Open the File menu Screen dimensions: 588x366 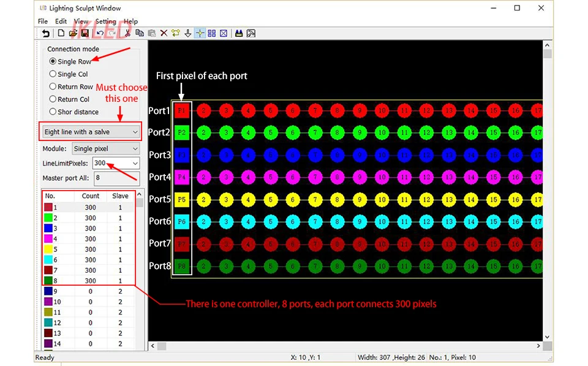pyautogui.click(x=43, y=21)
